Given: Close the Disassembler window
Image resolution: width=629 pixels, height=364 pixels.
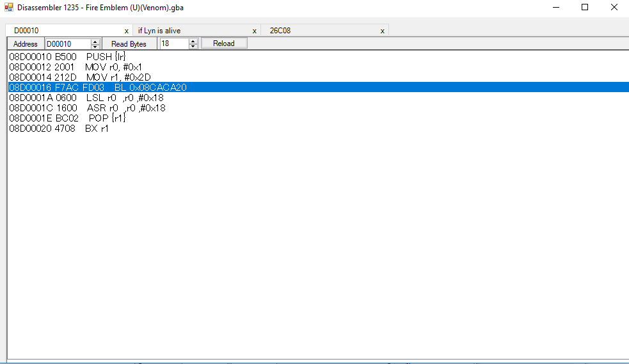Looking at the screenshot, I should [614, 7].
